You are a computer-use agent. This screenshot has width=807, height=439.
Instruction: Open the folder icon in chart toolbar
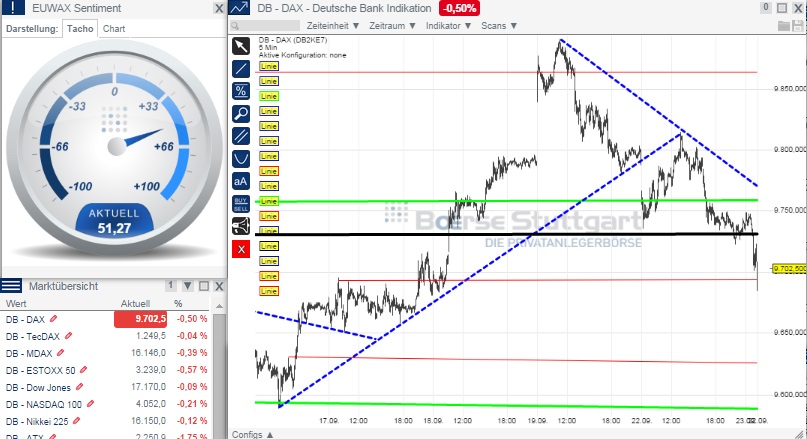(x=784, y=26)
